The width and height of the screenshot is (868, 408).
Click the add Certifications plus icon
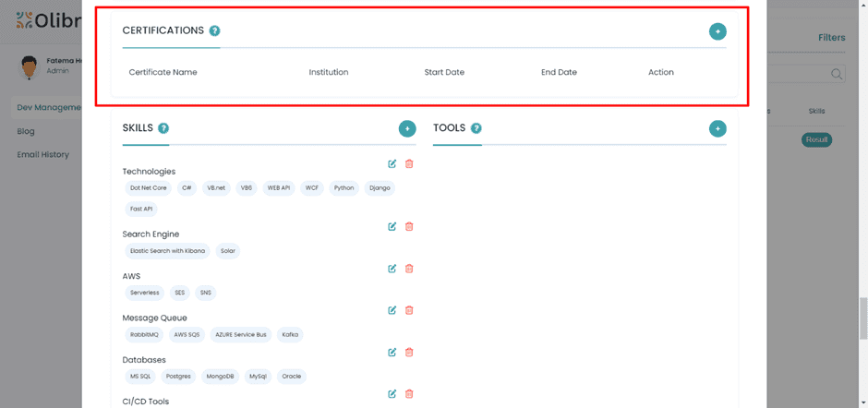[717, 31]
